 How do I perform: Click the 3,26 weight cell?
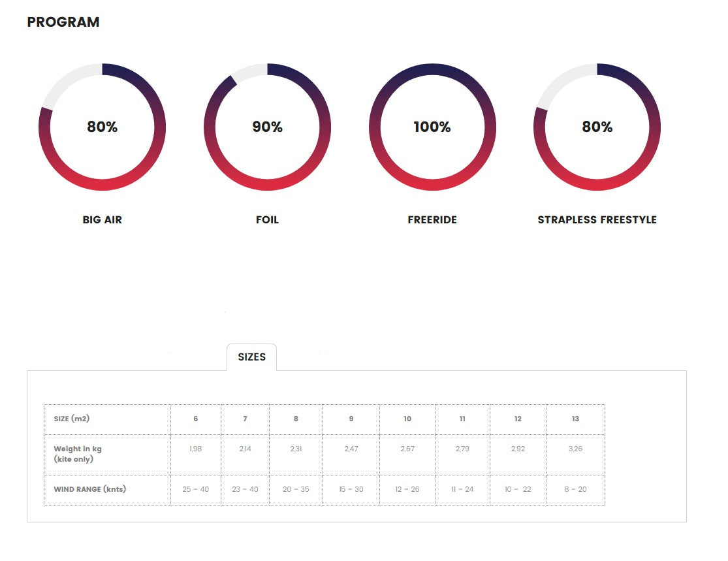575,449
